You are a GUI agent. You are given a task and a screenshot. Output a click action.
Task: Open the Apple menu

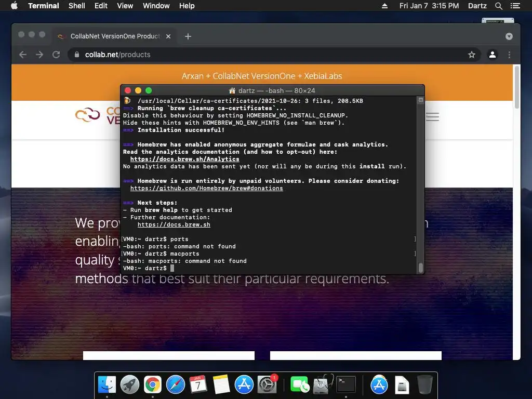point(14,6)
